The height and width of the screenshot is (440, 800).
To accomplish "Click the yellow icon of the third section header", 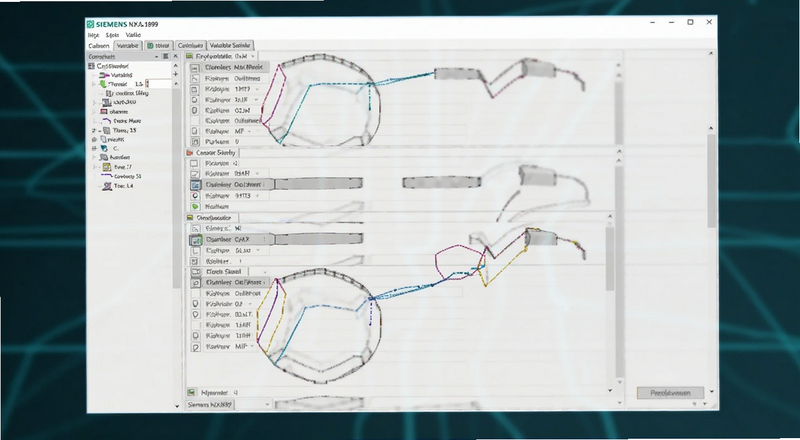I will pyautogui.click(x=190, y=218).
